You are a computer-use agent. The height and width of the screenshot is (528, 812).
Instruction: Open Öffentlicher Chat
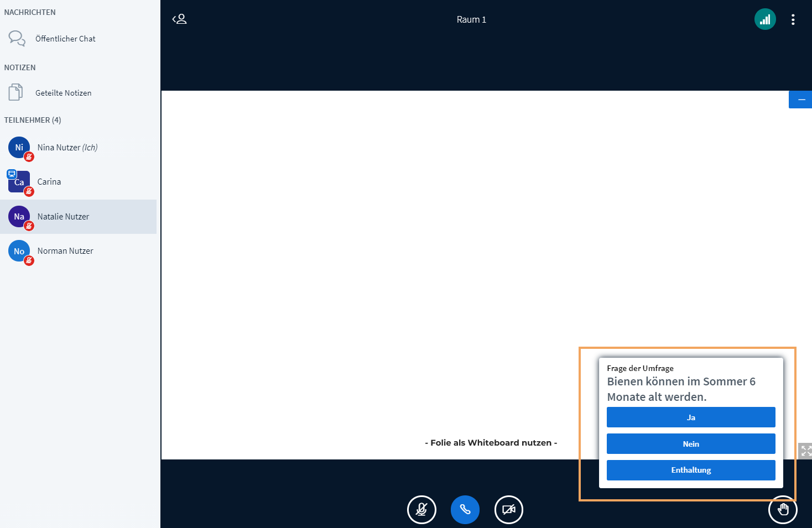pyautogui.click(x=65, y=39)
